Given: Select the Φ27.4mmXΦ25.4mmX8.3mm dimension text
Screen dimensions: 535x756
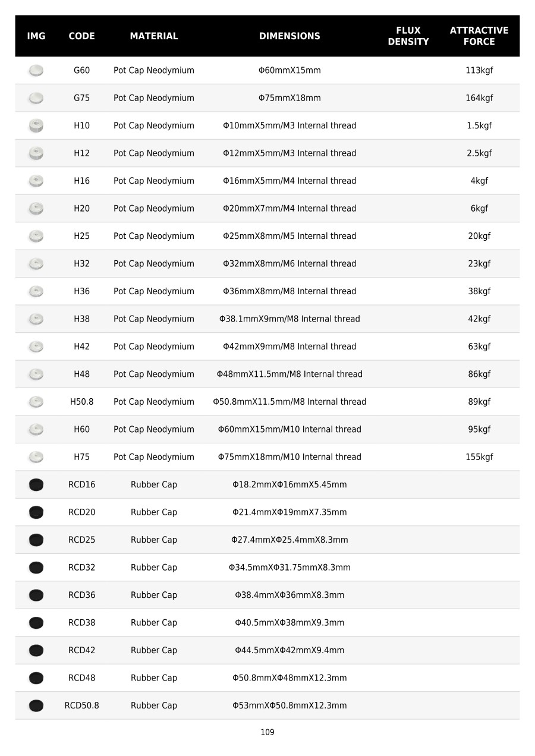Looking at the screenshot, I should pos(289,540).
